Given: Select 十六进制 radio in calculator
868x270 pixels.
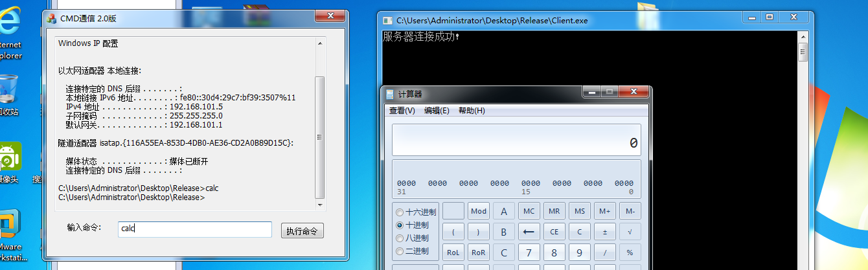Looking at the screenshot, I should click(x=416, y=212).
